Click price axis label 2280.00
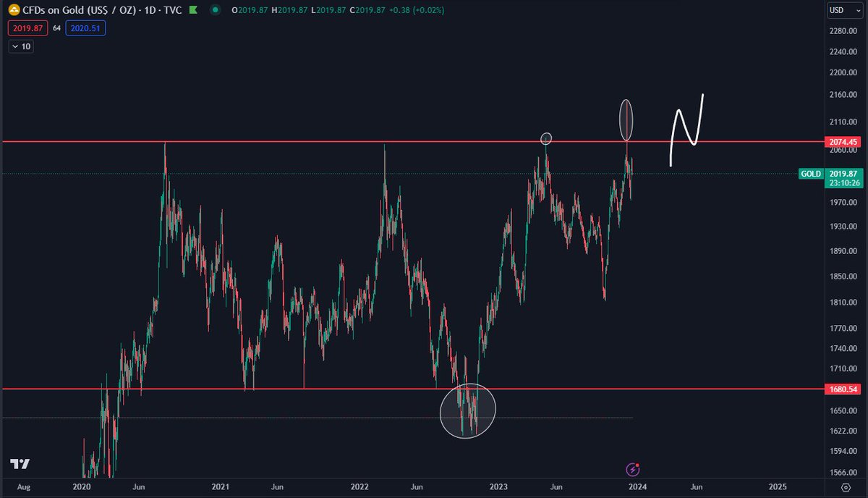The width and height of the screenshot is (868, 498). (843, 31)
